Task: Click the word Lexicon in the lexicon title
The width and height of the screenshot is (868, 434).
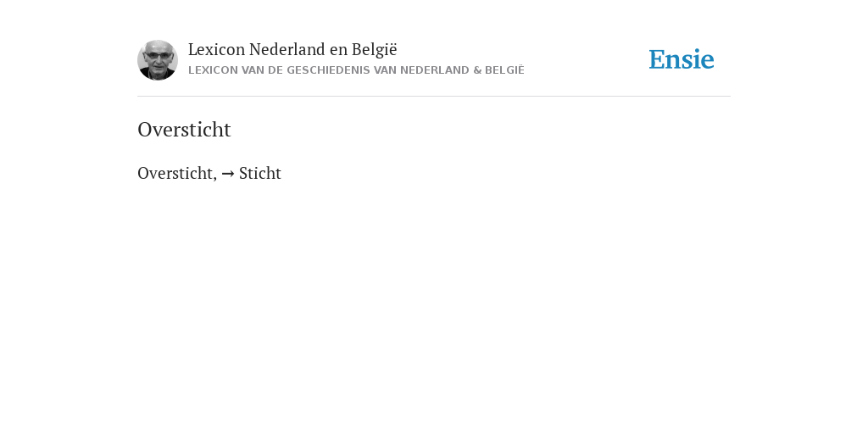Action: pos(216,49)
